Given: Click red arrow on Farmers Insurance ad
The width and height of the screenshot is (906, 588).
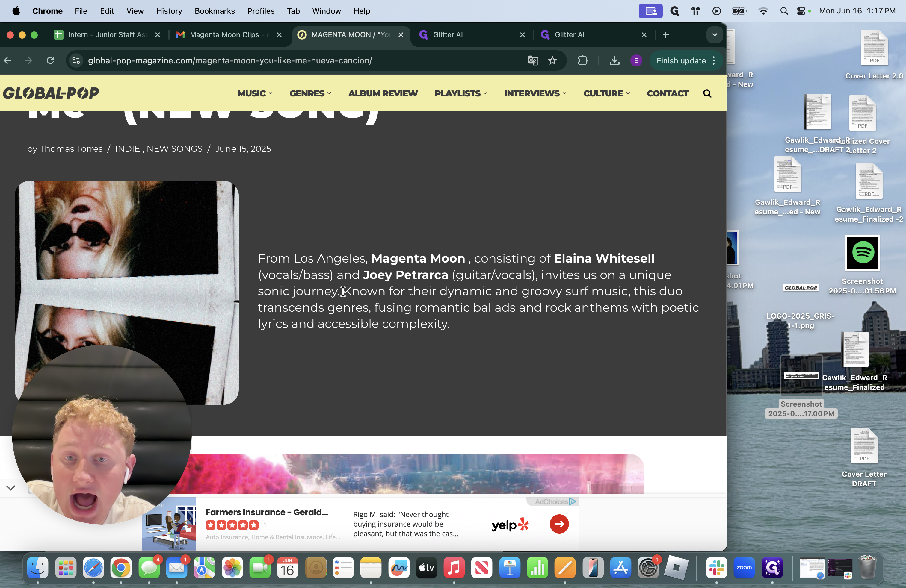Looking at the screenshot, I should click(559, 524).
